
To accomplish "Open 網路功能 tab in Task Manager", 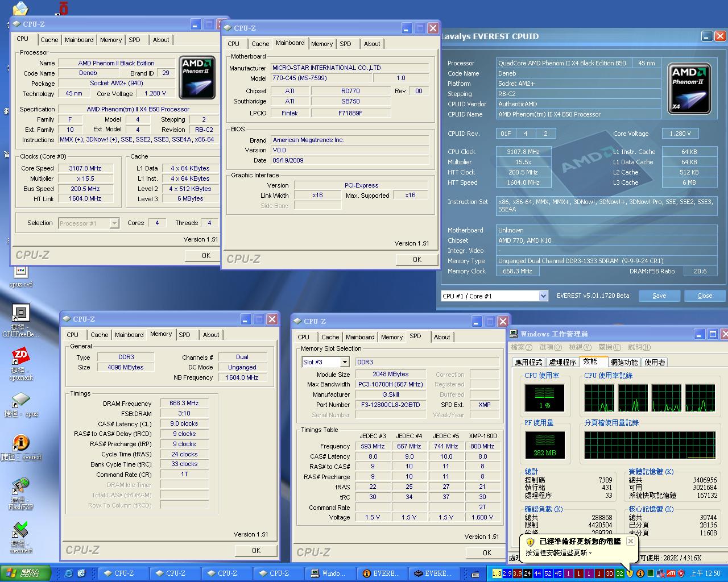I will [624, 362].
